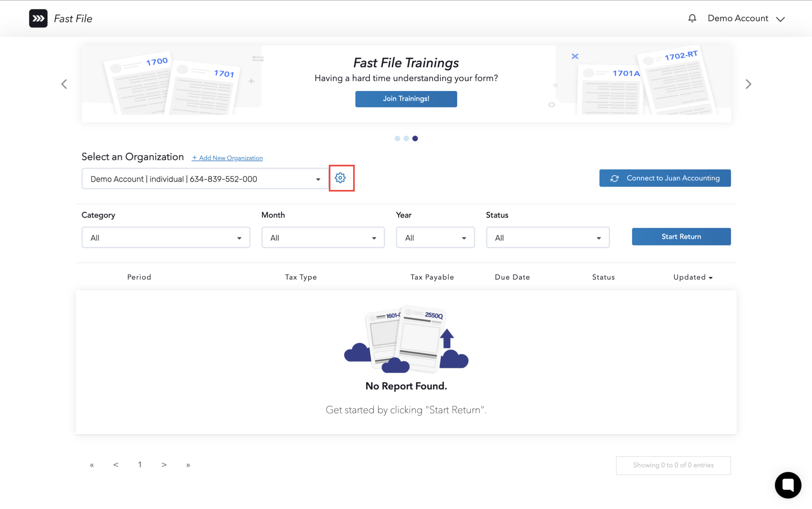
Task: Expand the Category filter dropdown
Action: coord(166,238)
